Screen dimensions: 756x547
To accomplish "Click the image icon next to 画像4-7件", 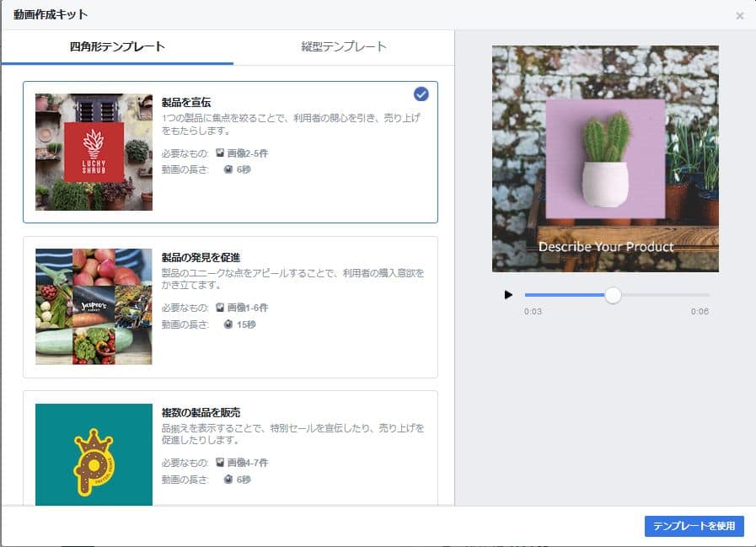I will [x=220, y=464].
